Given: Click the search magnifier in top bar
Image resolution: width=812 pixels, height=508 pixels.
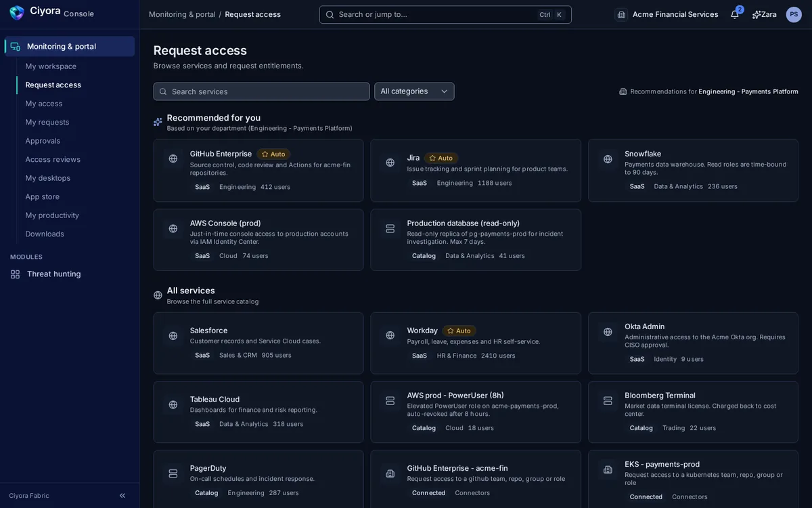Looking at the screenshot, I should tap(330, 14).
